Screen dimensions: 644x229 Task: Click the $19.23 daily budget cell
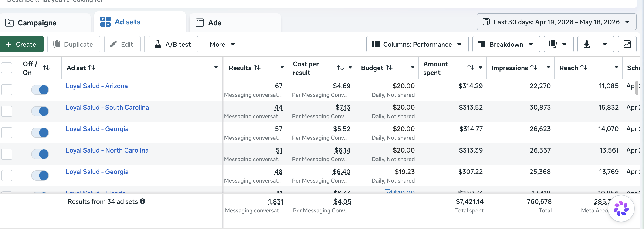404,172
